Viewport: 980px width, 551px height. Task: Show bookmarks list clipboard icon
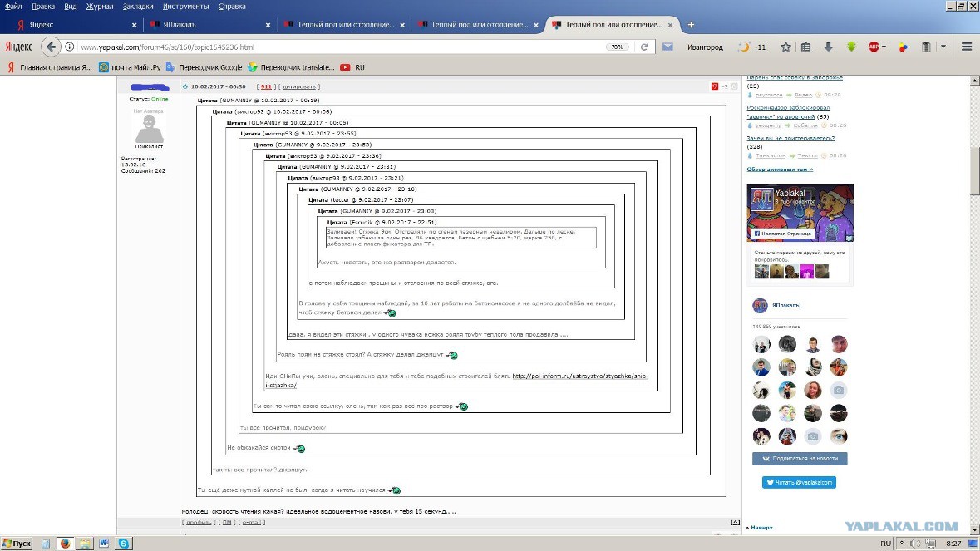coord(805,47)
